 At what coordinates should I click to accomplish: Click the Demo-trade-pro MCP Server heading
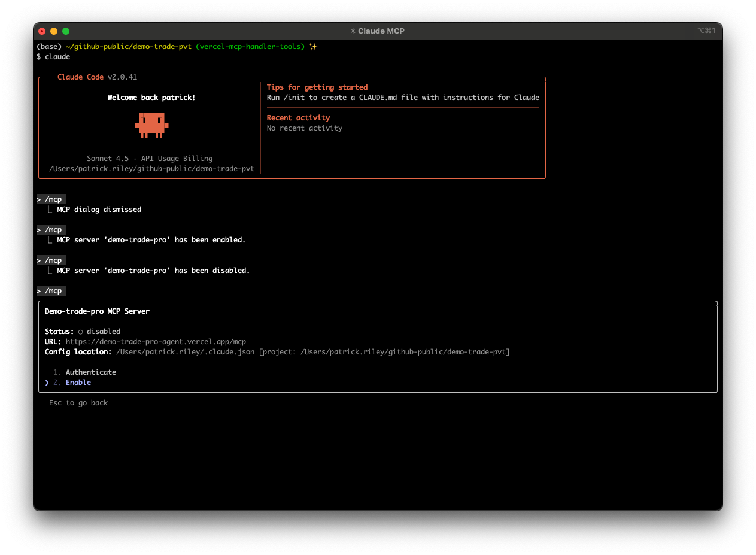pyautogui.click(x=97, y=311)
